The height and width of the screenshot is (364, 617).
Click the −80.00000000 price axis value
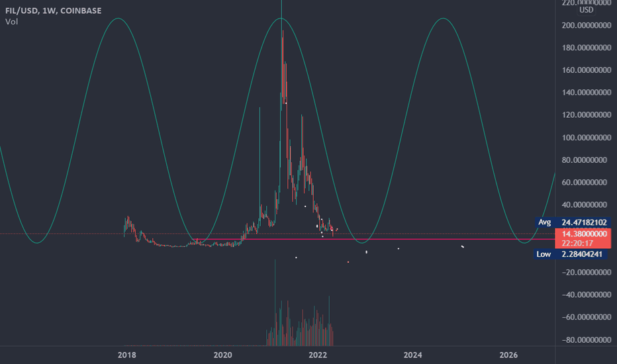click(x=587, y=340)
